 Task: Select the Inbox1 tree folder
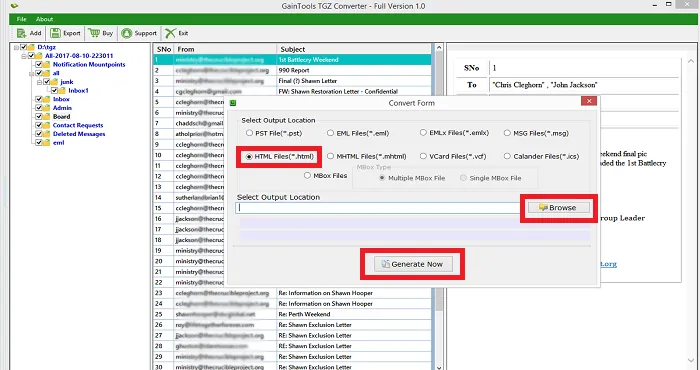pyautogui.click(x=78, y=91)
